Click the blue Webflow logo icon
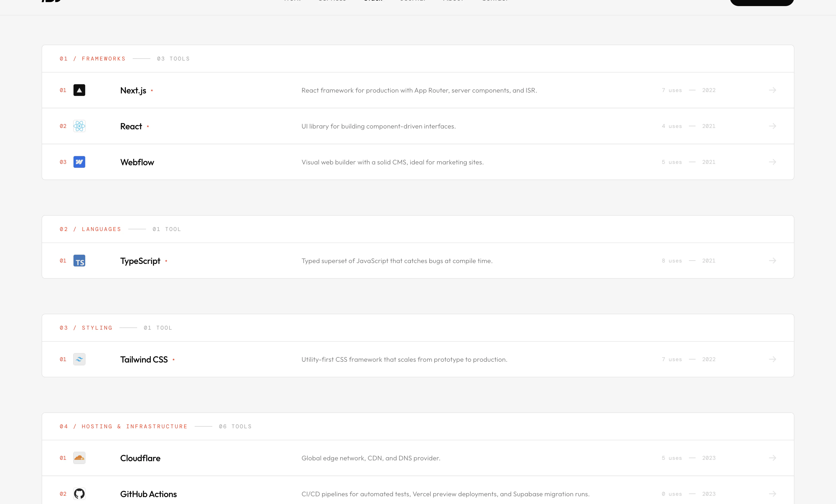 coord(79,162)
